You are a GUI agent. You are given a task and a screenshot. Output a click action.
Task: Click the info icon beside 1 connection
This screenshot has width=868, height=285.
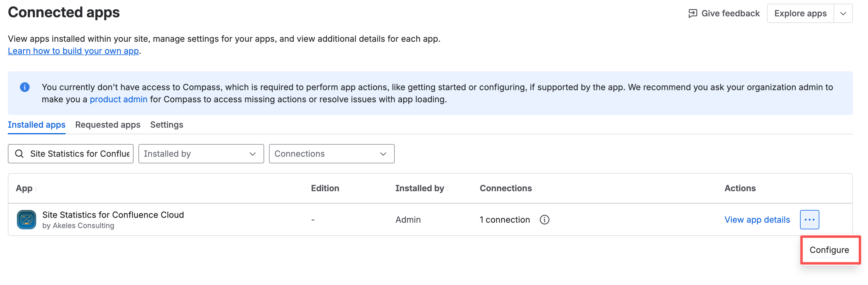(x=544, y=220)
